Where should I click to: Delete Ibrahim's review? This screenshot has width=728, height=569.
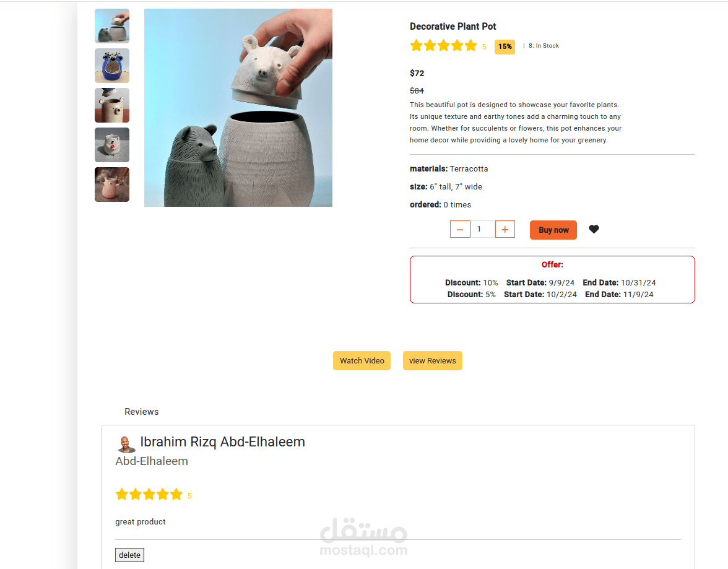click(129, 555)
